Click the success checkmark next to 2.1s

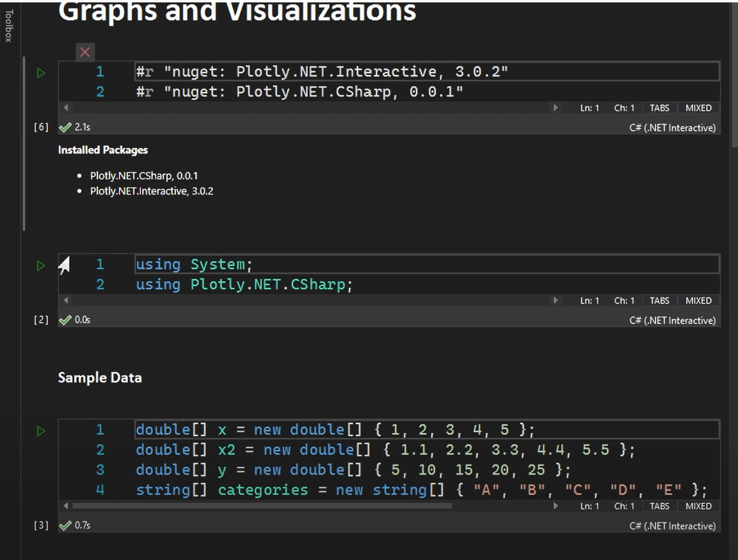point(66,126)
